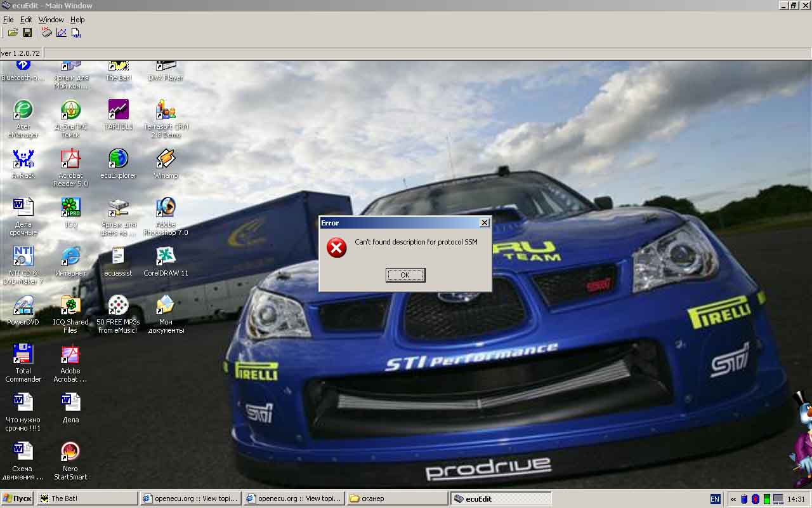Open the ECU logger chip icon
The image size is (812, 508).
click(46, 32)
